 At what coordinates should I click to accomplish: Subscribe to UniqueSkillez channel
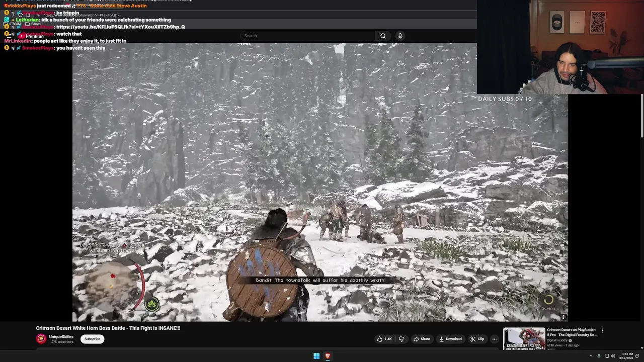point(92,339)
